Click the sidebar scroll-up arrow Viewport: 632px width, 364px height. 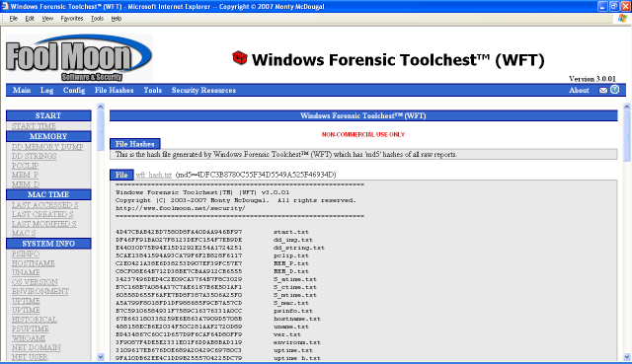(x=101, y=107)
